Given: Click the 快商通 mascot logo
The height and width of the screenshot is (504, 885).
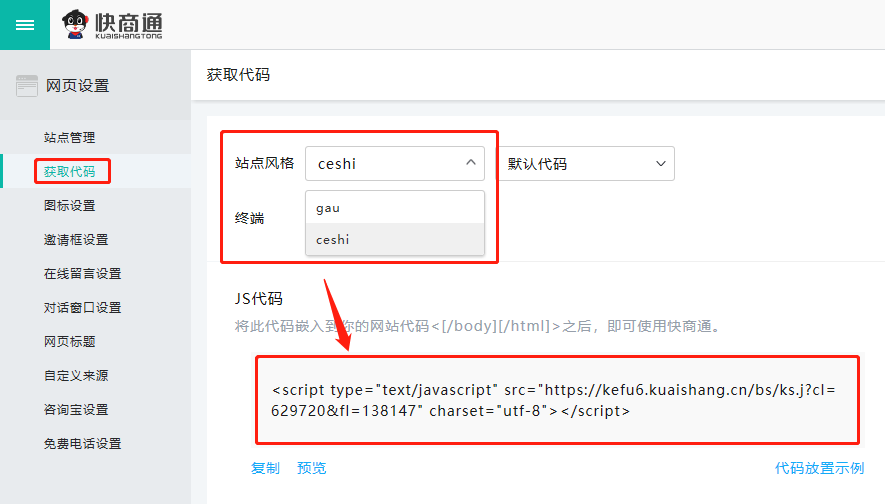Looking at the screenshot, I should pyautogui.click(x=75, y=25).
